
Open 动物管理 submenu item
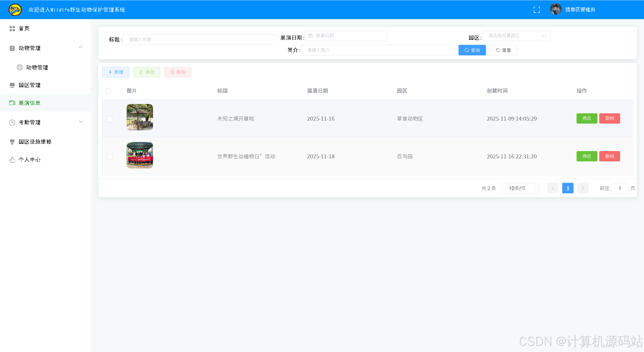pos(45,67)
